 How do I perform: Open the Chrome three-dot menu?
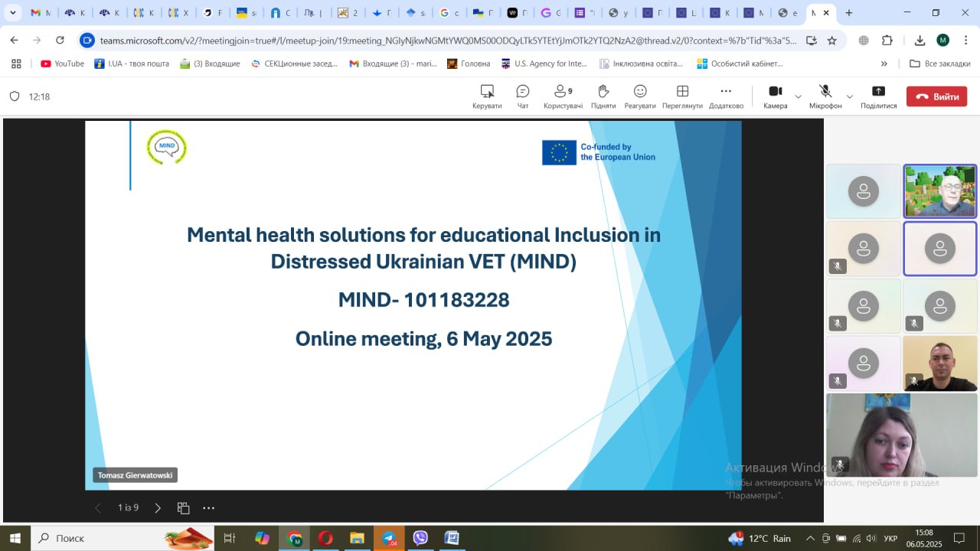click(965, 41)
